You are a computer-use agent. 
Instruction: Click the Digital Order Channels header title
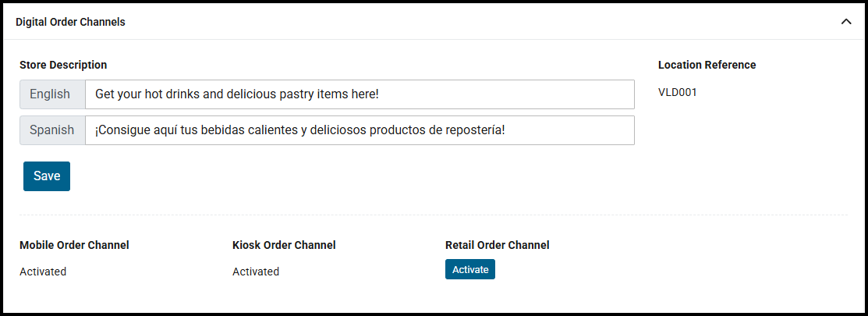tap(70, 22)
